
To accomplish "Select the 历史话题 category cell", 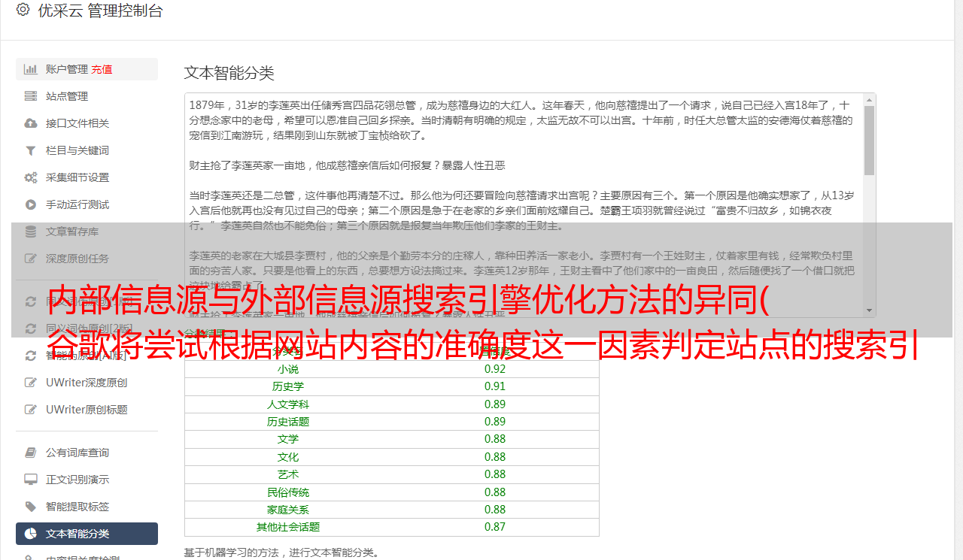I will [288, 422].
